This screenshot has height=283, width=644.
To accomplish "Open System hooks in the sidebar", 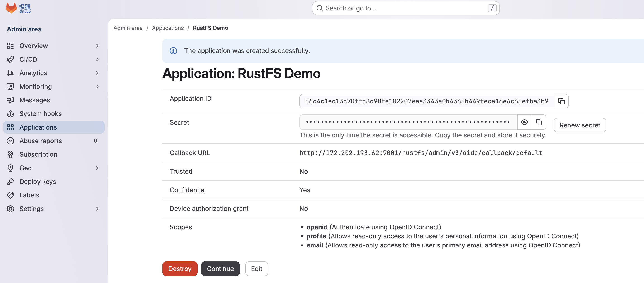I will [x=54, y=114].
